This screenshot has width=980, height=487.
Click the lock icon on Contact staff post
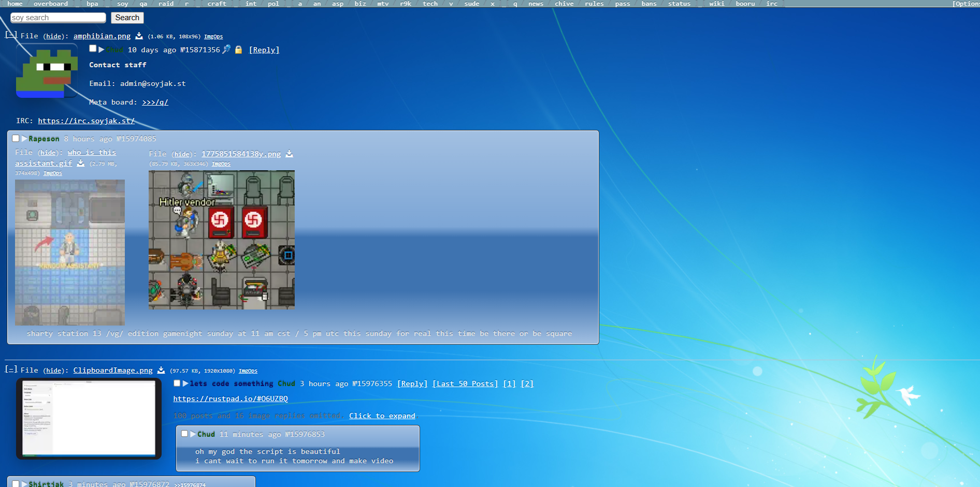coord(238,50)
